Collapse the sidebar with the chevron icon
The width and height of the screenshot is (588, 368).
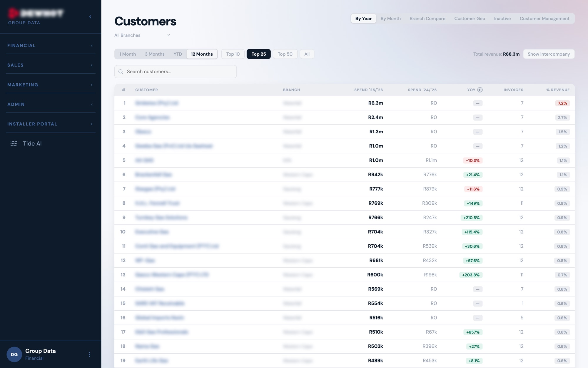click(90, 17)
